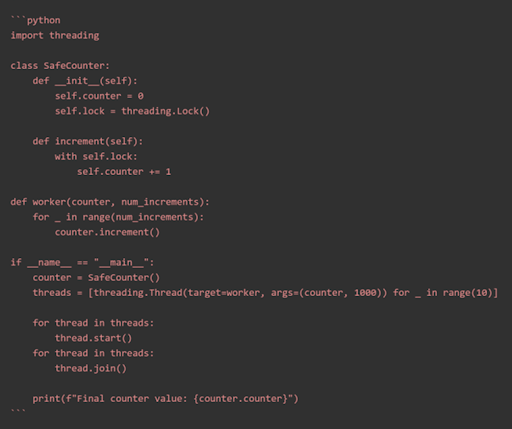Click the 'def increment(self):' definition
Image resolution: width=512 pixels, height=429 pixels.
[x=88, y=141]
